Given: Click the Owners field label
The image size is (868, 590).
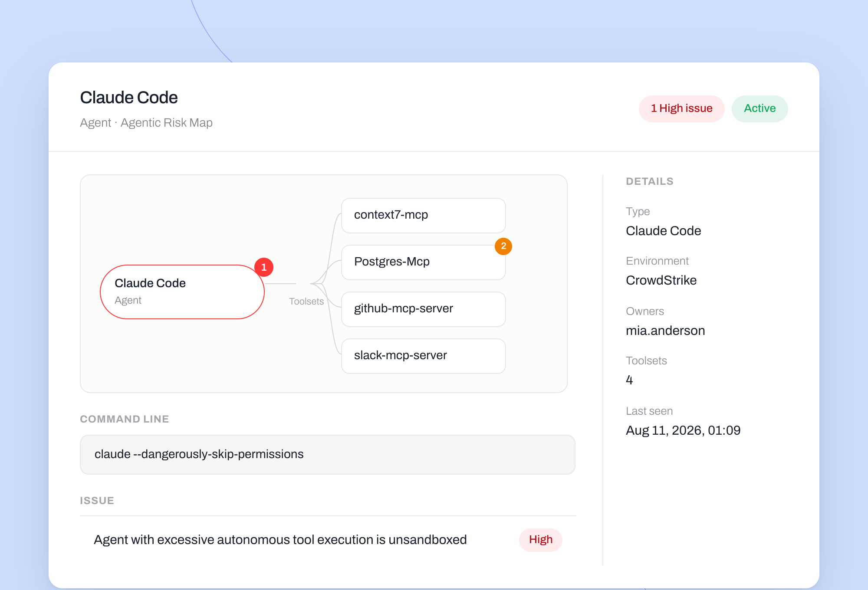Looking at the screenshot, I should pos(645,311).
